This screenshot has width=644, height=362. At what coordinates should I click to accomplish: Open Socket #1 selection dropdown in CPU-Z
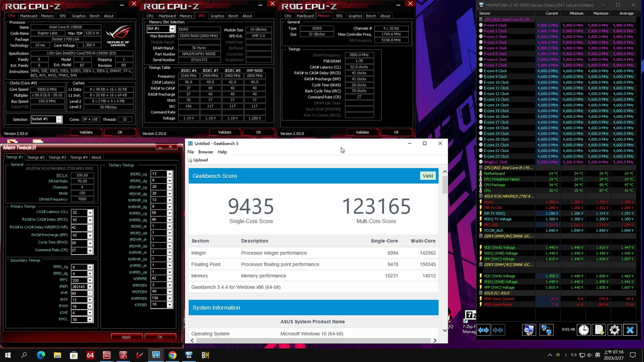click(59, 119)
